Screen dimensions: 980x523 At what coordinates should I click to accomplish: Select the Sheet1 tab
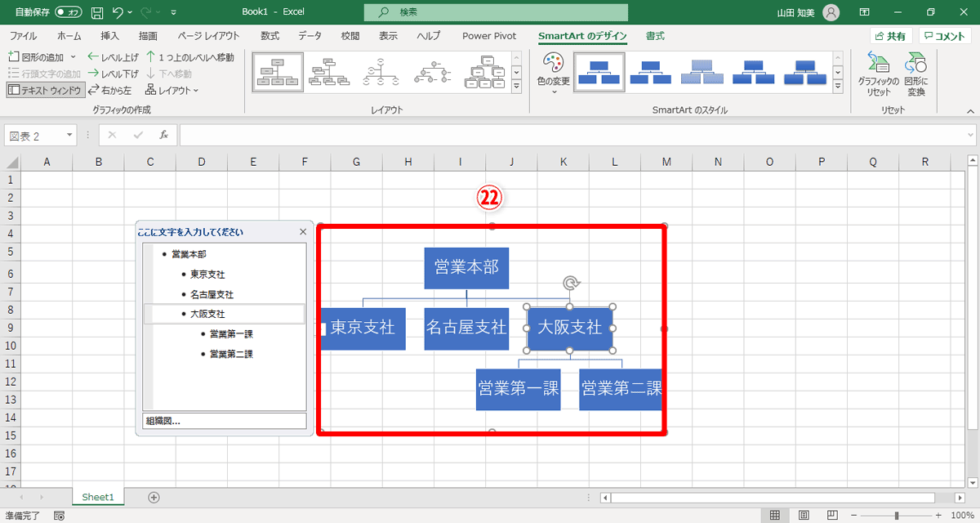click(99, 497)
